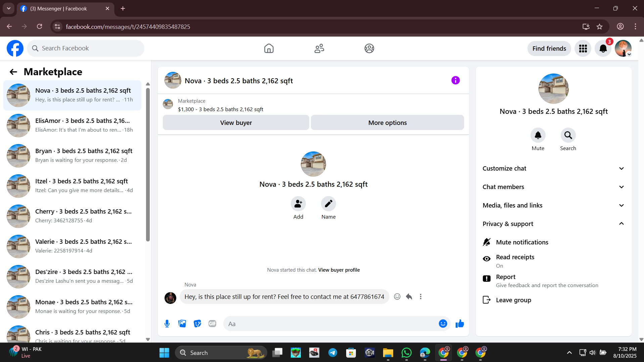The image size is (644, 362).
Task: Open the $1,300 listing link
Action: tap(221, 109)
